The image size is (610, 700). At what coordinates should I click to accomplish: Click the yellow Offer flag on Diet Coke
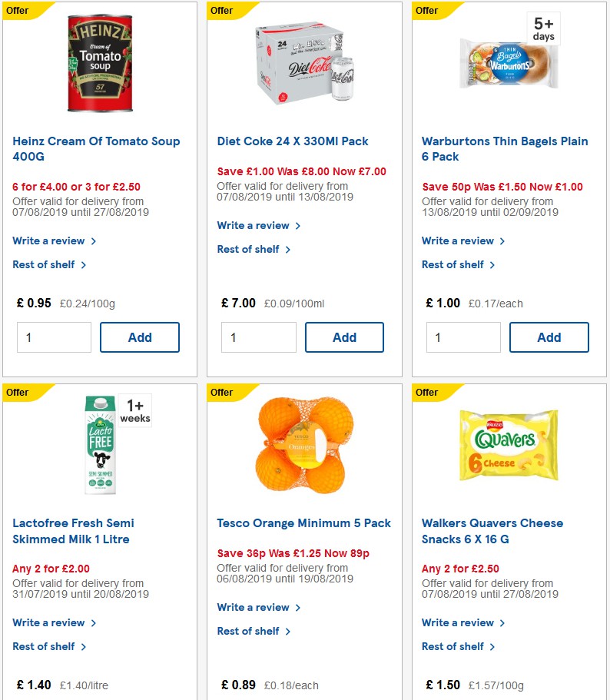pos(220,10)
